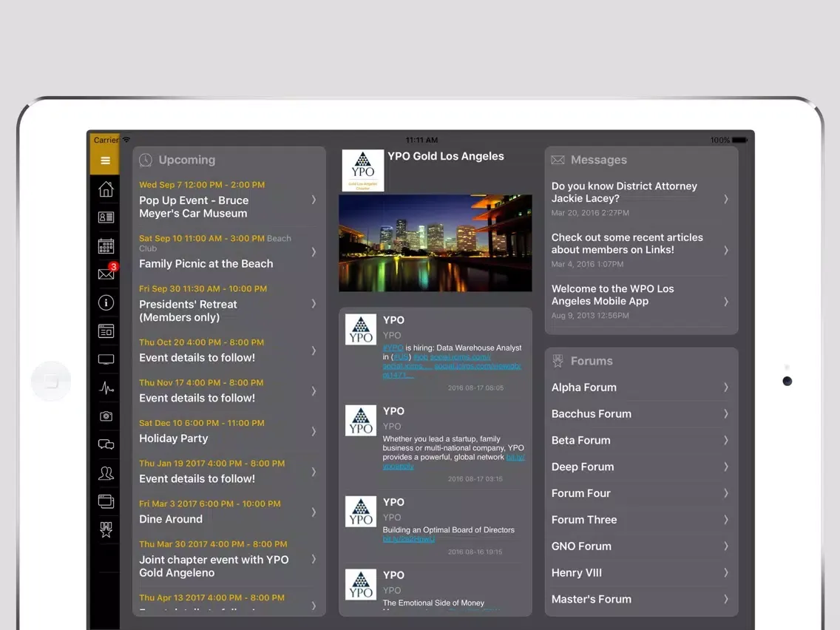Select Forum Three entry

coord(641,520)
